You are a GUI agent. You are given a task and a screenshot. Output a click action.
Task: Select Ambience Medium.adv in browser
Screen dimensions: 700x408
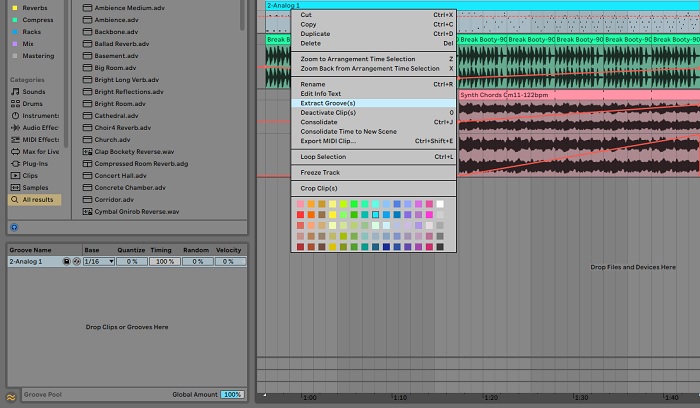(124, 8)
